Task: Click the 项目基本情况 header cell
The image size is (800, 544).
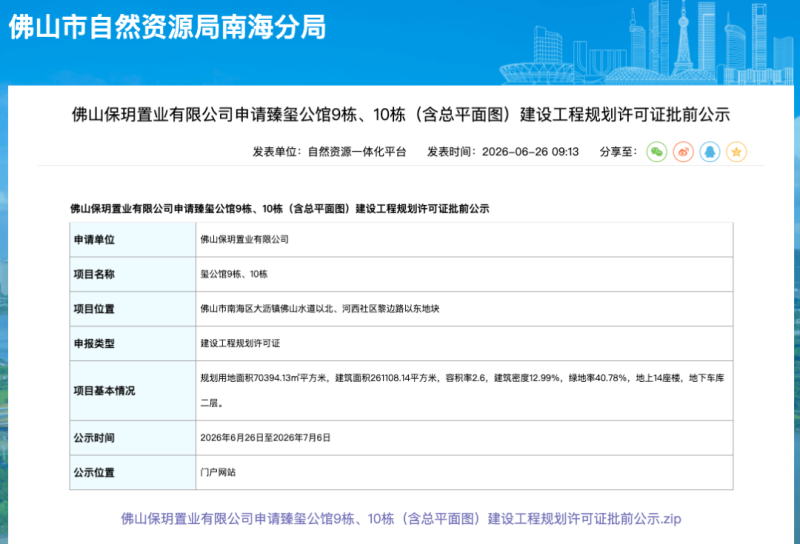Action: click(x=133, y=390)
